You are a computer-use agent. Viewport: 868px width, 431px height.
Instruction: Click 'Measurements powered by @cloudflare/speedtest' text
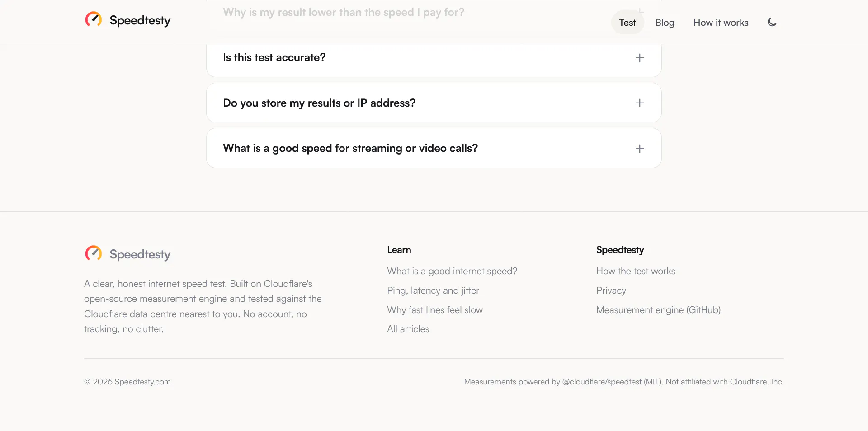624,382
